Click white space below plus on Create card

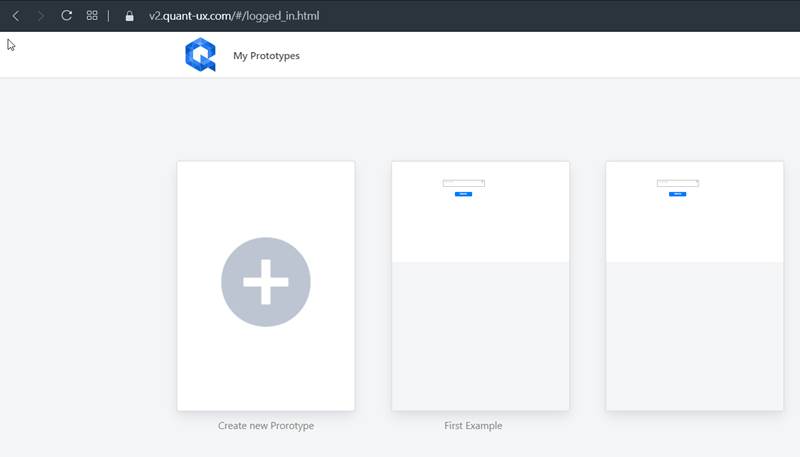(266, 370)
